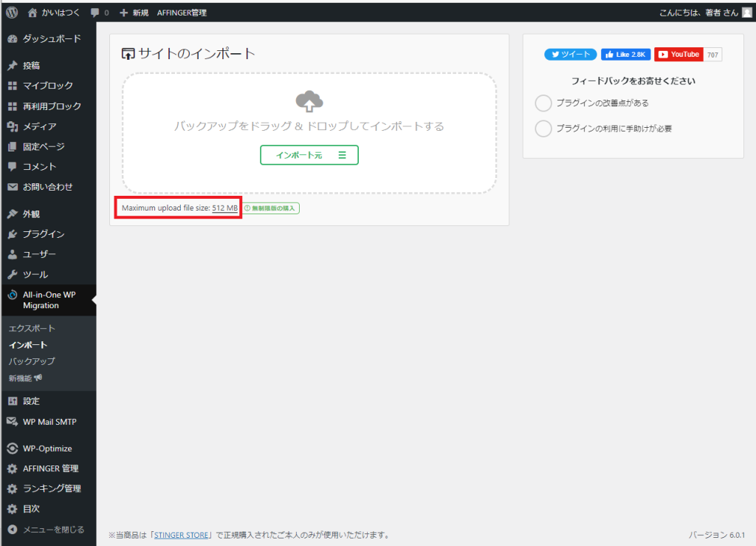Select プラグインの利用に手助けが必要 radio option
756x546 pixels.
543,129
